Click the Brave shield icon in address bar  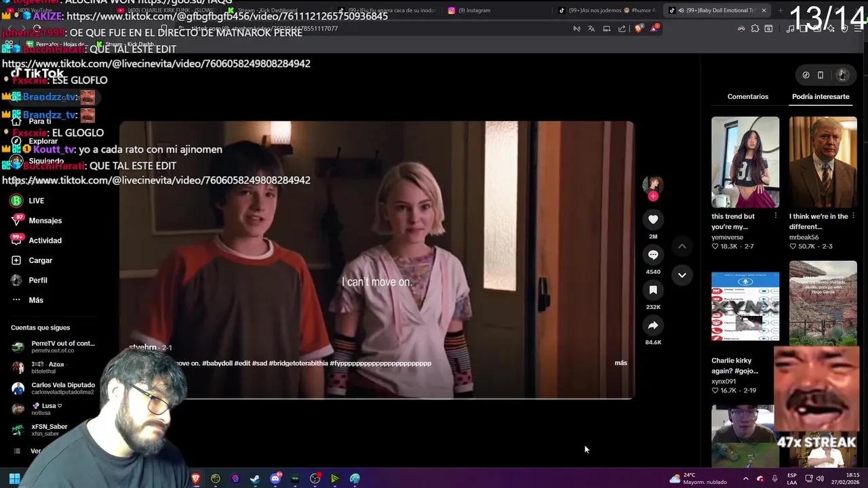(638, 28)
